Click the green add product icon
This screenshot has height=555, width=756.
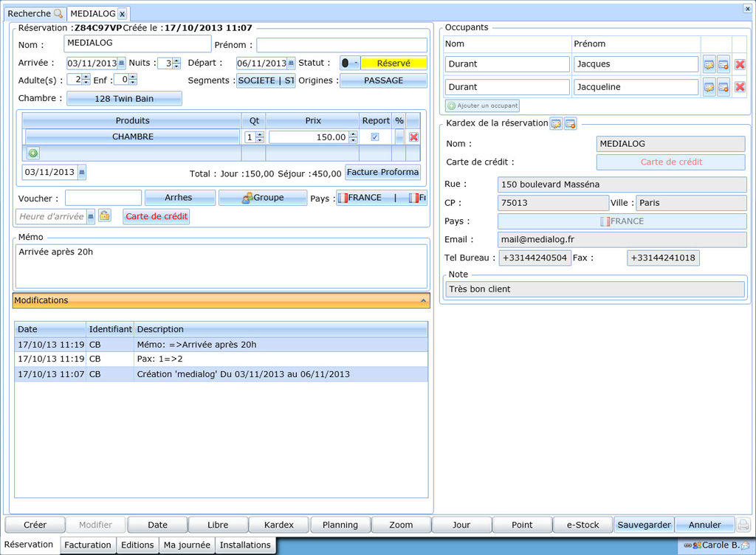pos(33,154)
